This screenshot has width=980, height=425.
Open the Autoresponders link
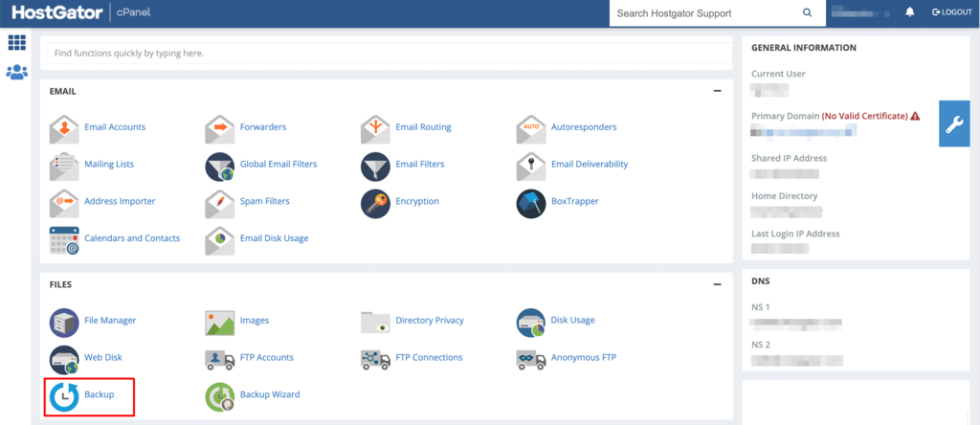point(584,127)
